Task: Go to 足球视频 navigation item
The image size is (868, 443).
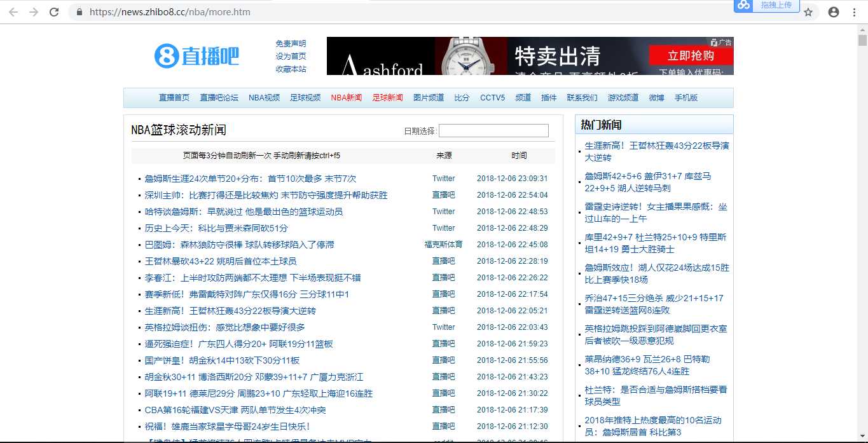Action: tap(305, 98)
